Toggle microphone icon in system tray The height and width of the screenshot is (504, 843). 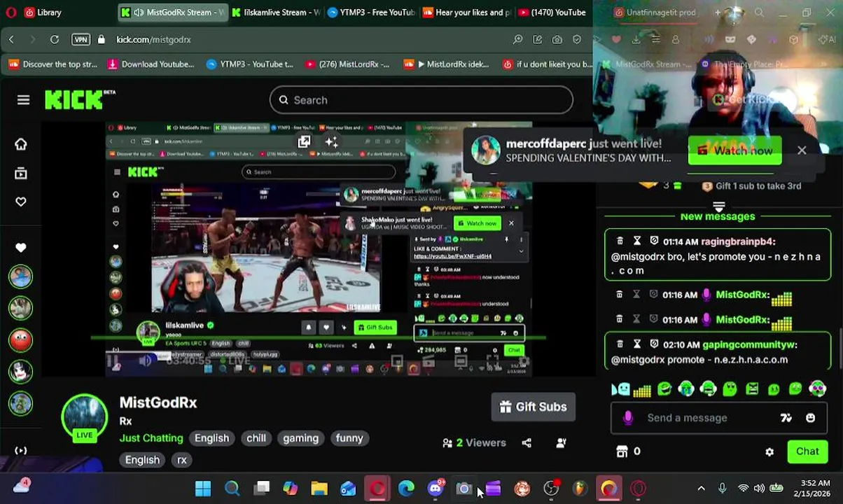point(722,488)
